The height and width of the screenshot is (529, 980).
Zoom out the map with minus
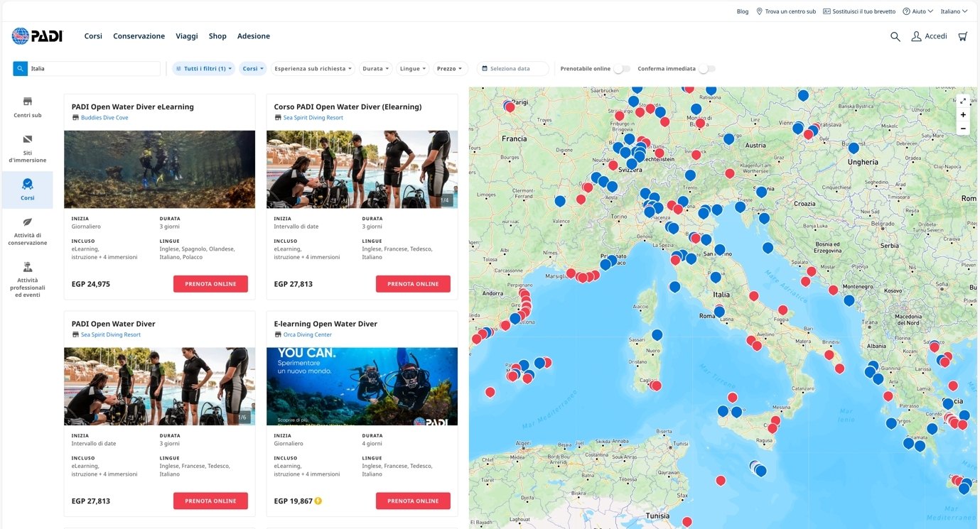[x=963, y=129]
